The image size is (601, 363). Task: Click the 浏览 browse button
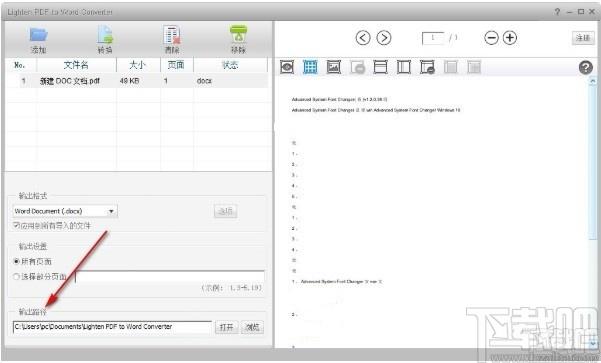click(x=253, y=327)
